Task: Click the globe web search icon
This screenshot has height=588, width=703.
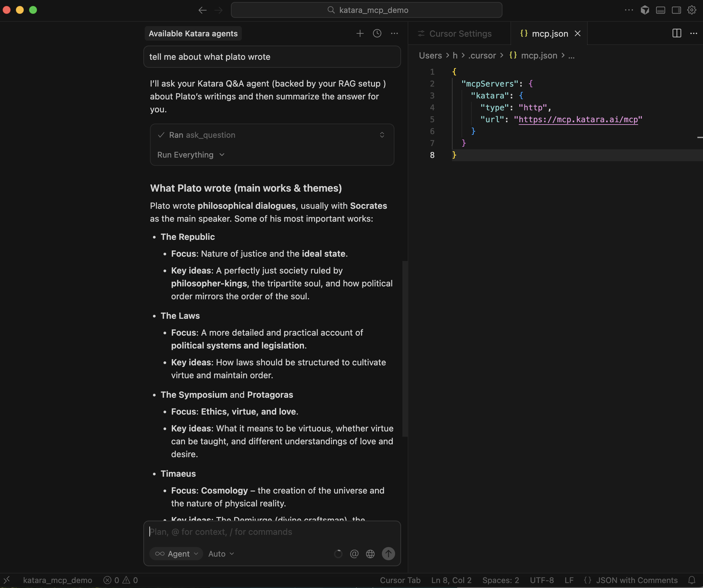Action: (x=370, y=554)
